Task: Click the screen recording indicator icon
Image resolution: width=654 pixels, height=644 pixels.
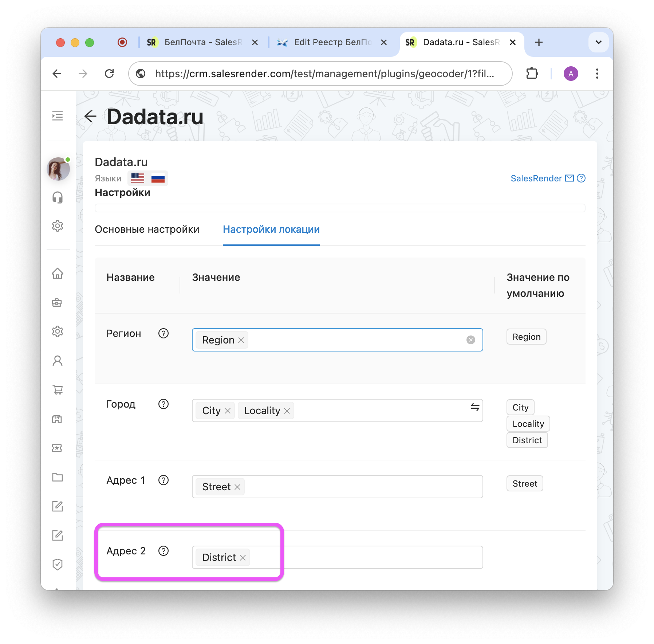Action: coord(122,42)
